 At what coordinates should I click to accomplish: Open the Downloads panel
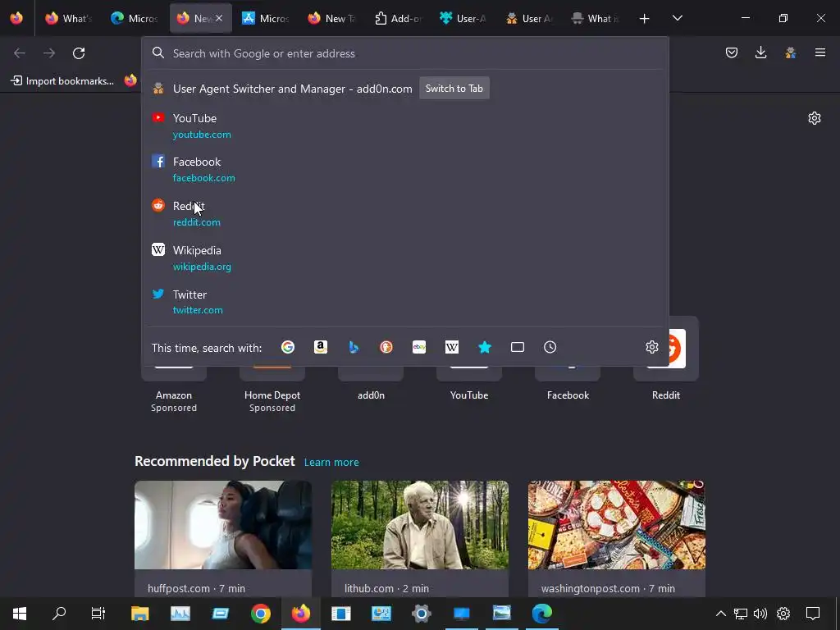760,52
